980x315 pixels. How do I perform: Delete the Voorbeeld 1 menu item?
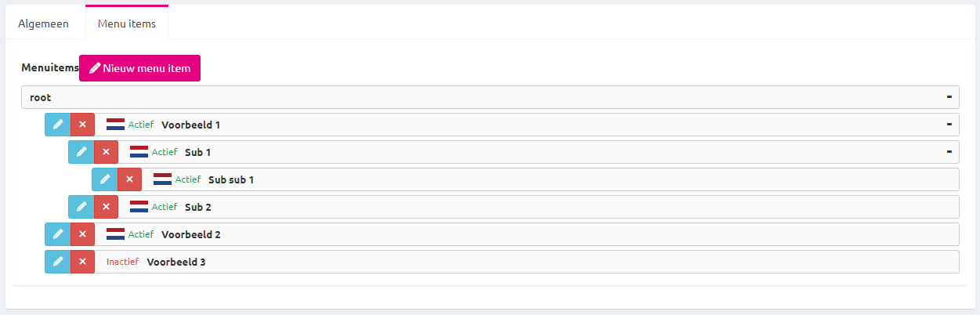pyautogui.click(x=82, y=125)
